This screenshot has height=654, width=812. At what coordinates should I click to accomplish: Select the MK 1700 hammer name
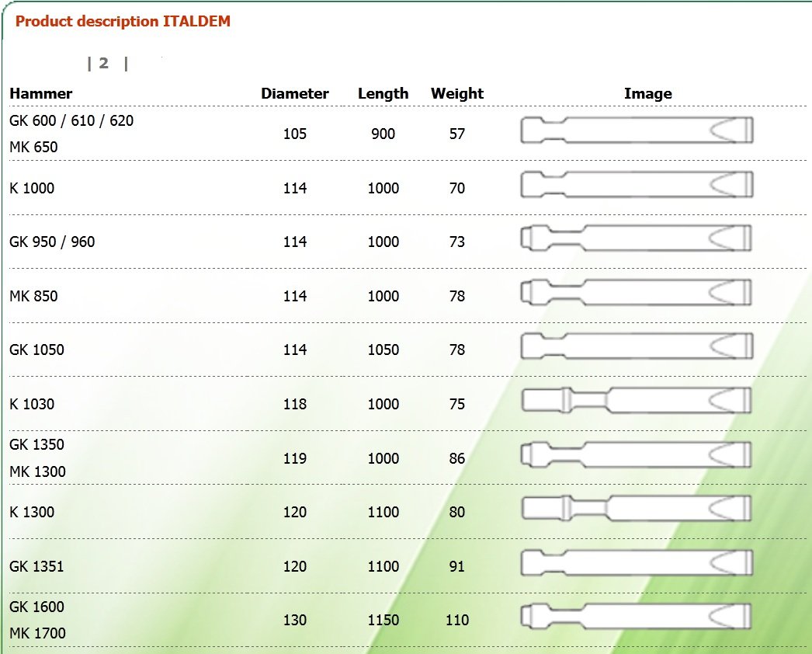pyautogui.click(x=37, y=633)
